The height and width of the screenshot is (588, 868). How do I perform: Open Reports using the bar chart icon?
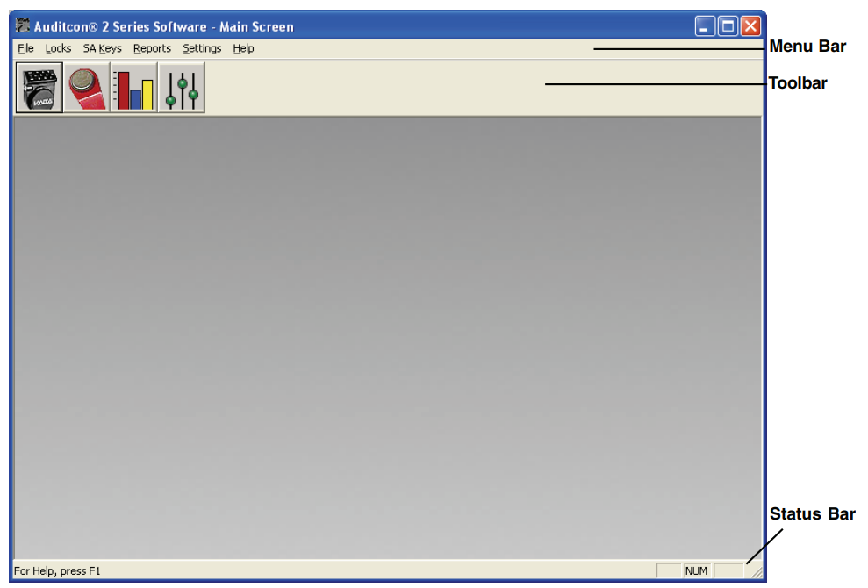point(134,89)
